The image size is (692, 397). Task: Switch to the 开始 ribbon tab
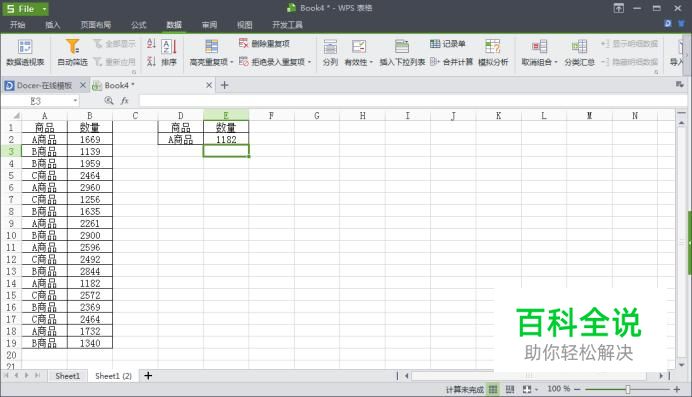tap(18, 25)
